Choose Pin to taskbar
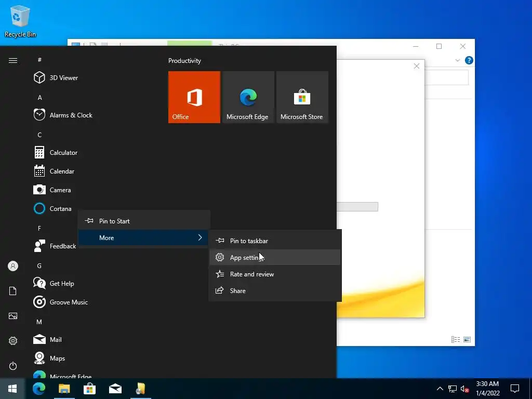The height and width of the screenshot is (399, 532). 275,241
